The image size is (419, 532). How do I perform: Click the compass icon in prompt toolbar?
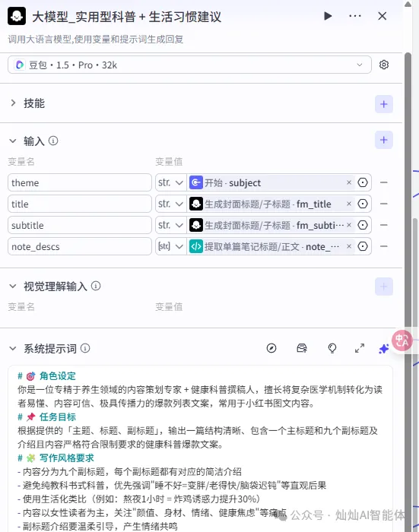(x=271, y=348)
